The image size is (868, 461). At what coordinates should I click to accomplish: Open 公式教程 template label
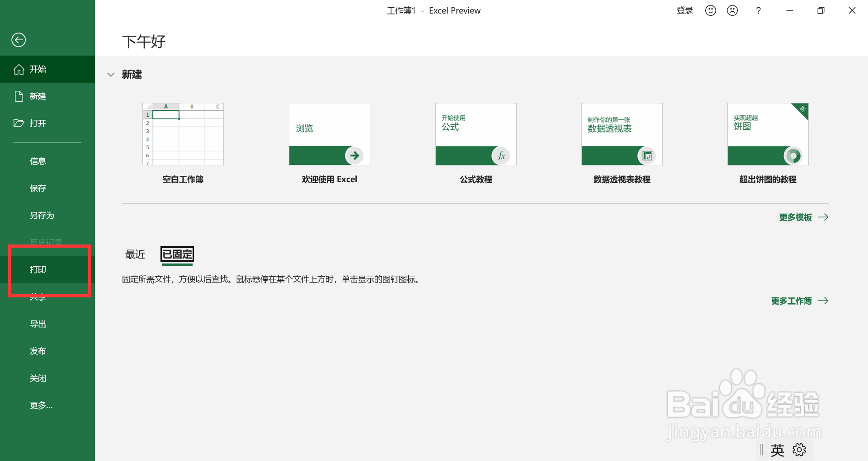[476, 179]
